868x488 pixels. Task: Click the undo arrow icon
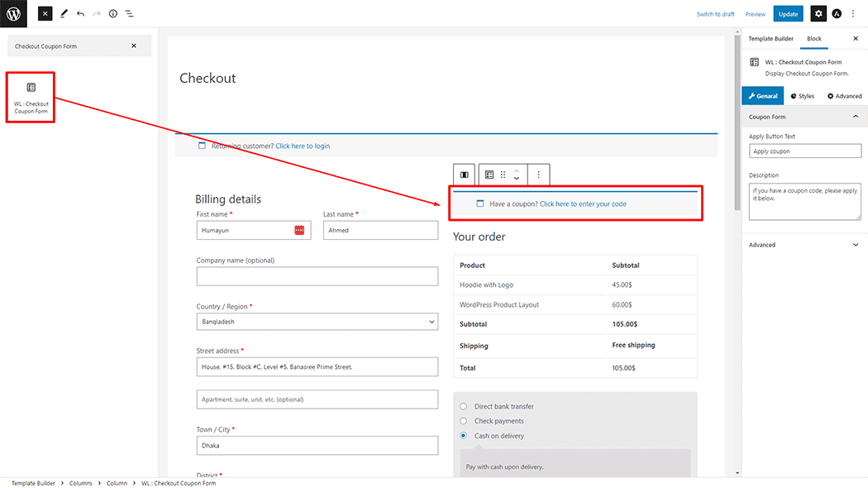pyautogui.click(x=80, y=14)
